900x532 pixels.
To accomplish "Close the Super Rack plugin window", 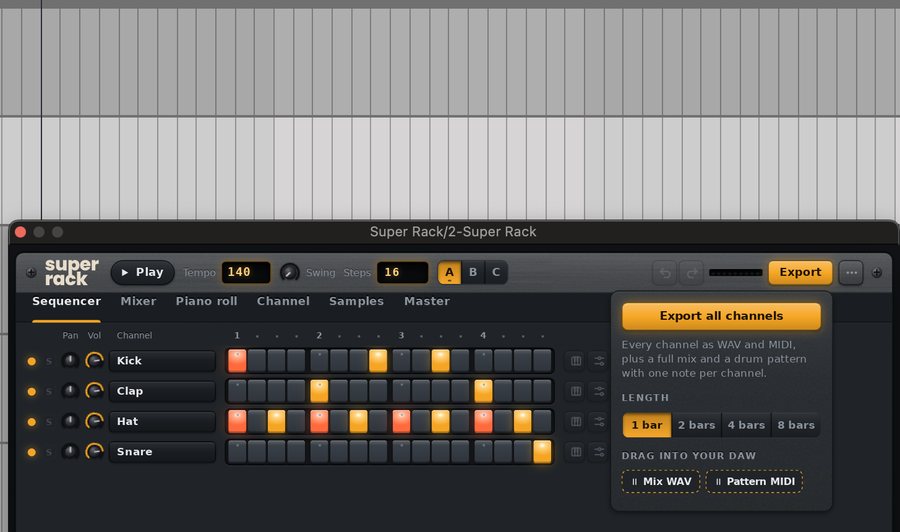I will coord(21,232).
